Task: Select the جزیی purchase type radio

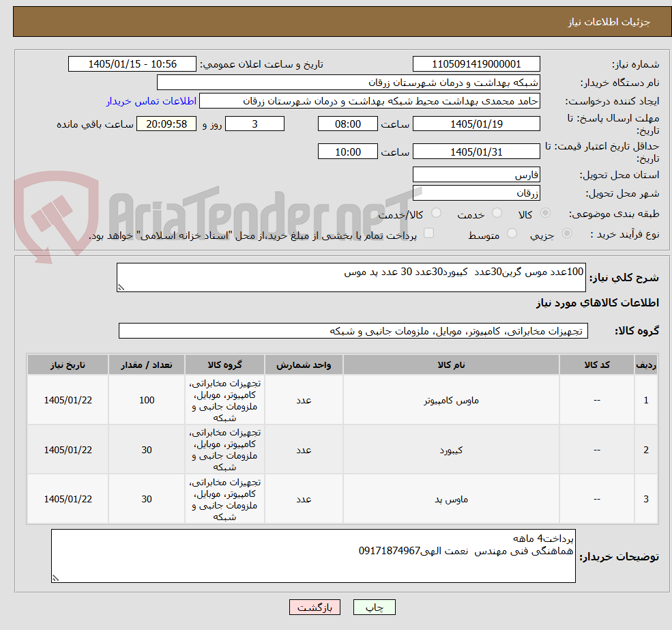Action: click(566, 233)
